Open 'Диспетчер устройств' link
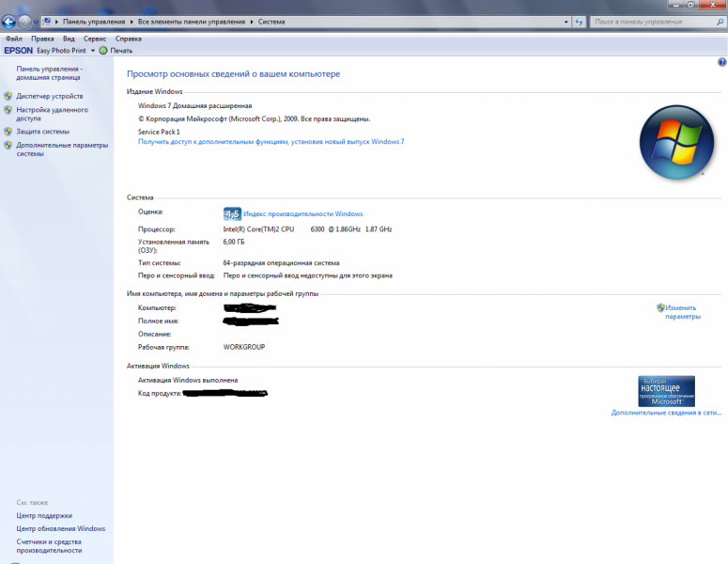 pyautogui.click(x=50, y=96)
